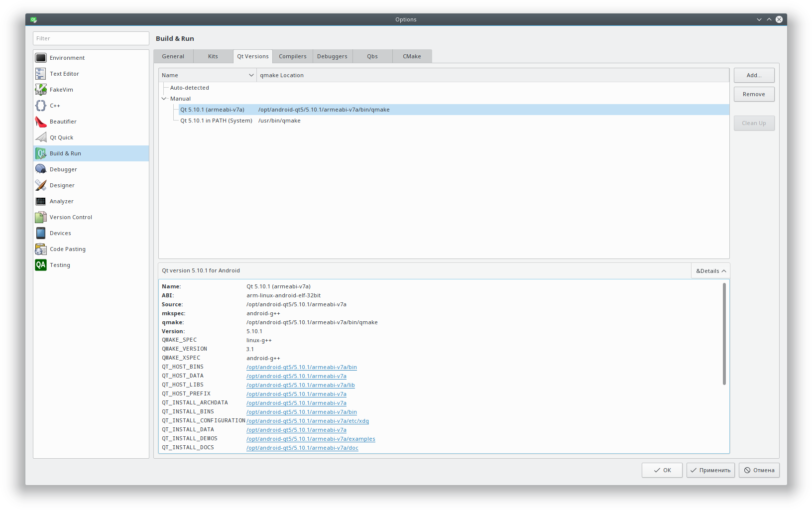Open the QT_INSTALL_CONFIGURATION etc/xdg link
Viewport: 812px width, 510px height.
coord(308,421)
